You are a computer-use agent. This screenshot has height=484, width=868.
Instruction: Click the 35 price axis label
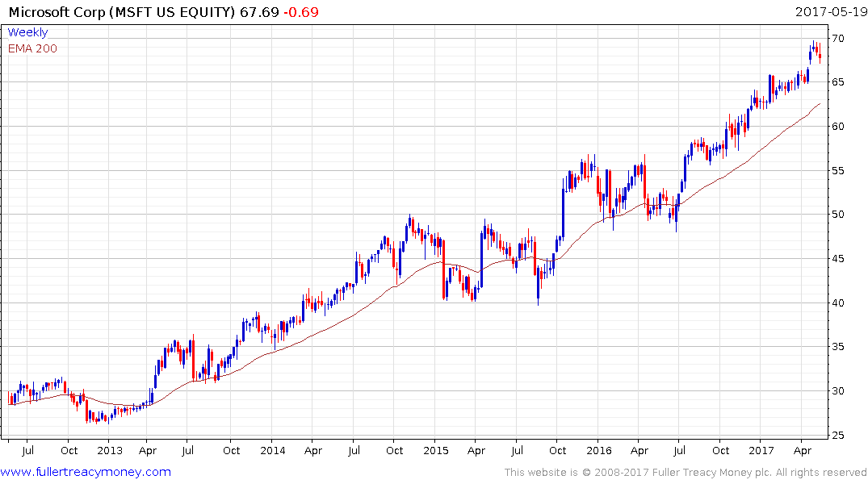click(838, 346)
